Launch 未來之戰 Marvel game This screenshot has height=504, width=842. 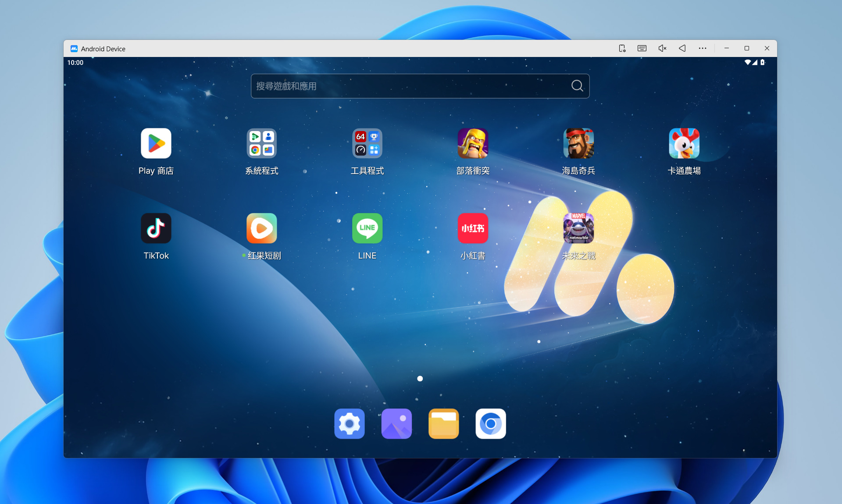578,228
